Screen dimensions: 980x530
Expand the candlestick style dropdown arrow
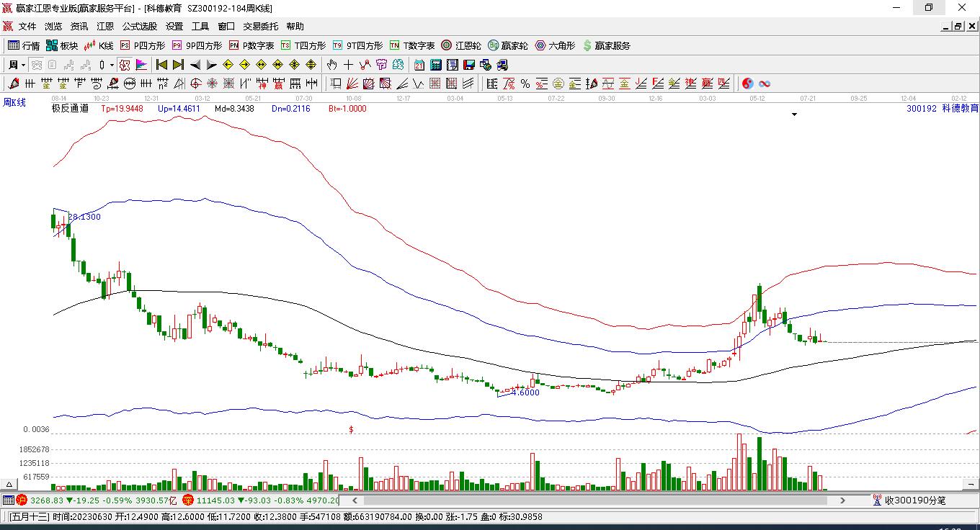tap(112, 65)
